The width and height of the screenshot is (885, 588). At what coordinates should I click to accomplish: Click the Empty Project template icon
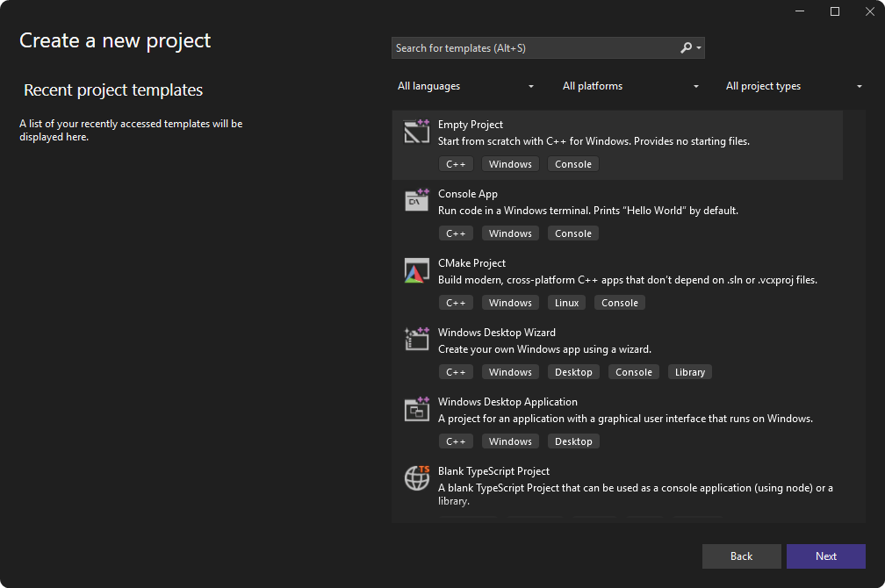point(416,131)
